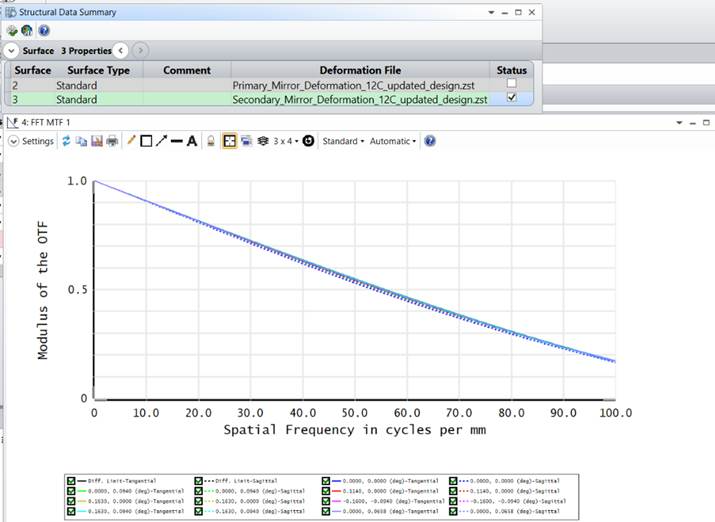Select the rectangle drawing tool

point(146,141)
